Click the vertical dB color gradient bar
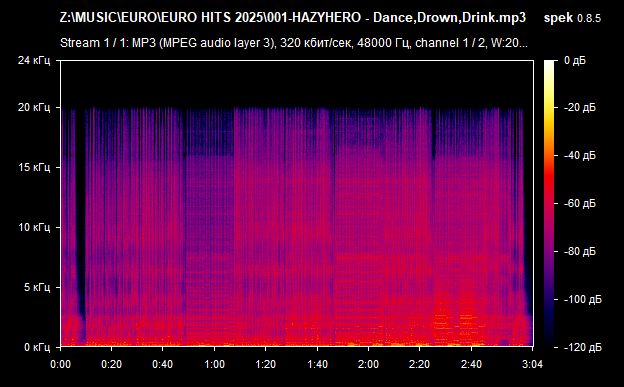The height and width of the screenshot is (387, 624). coord(549,204)
